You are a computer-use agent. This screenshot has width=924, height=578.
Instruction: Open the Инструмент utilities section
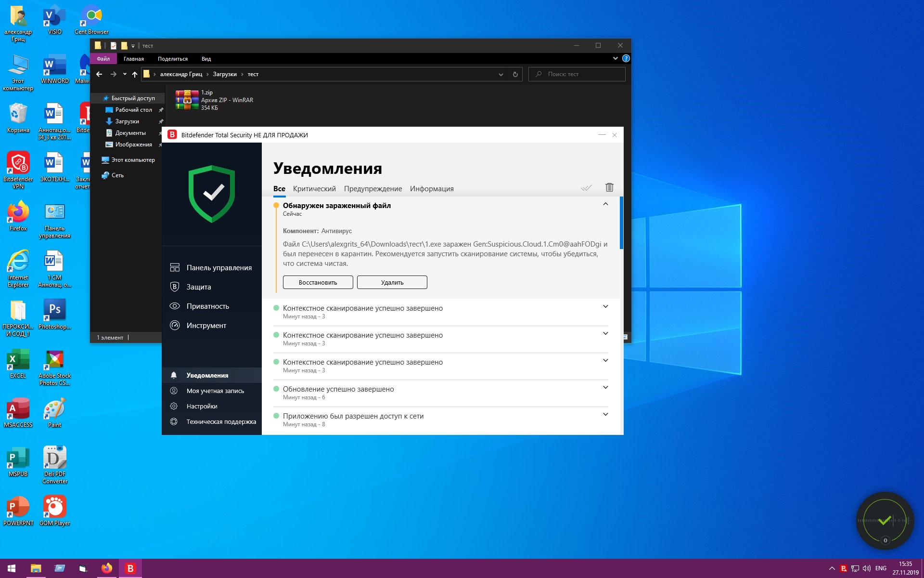point(206,326)
